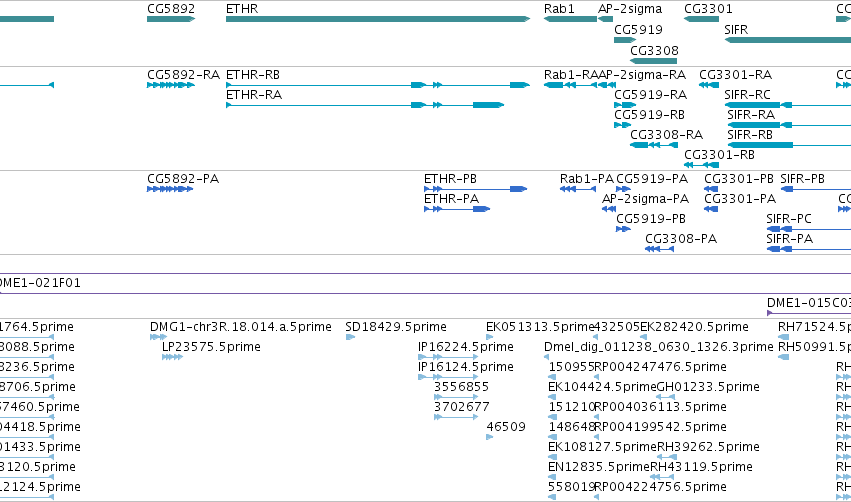851x502 pixels.
Task: Select the CG5892-RA transcript label
Action: point(183,75)
